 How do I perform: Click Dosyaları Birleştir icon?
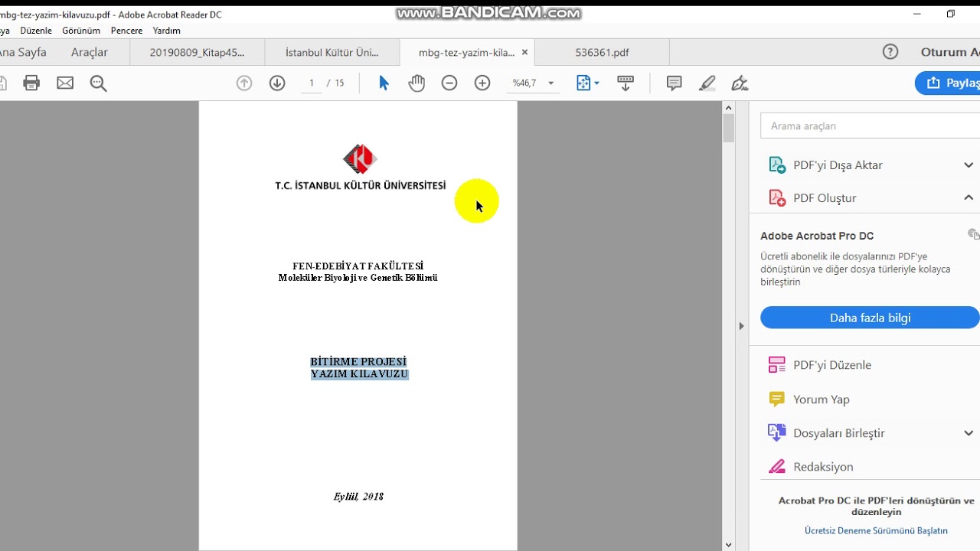click(777, 433)
